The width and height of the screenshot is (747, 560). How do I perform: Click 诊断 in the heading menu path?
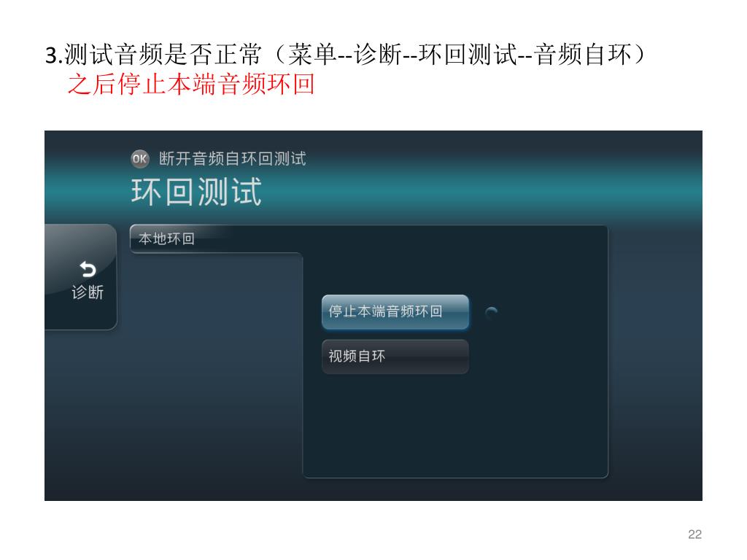click(x=379, y=54)
